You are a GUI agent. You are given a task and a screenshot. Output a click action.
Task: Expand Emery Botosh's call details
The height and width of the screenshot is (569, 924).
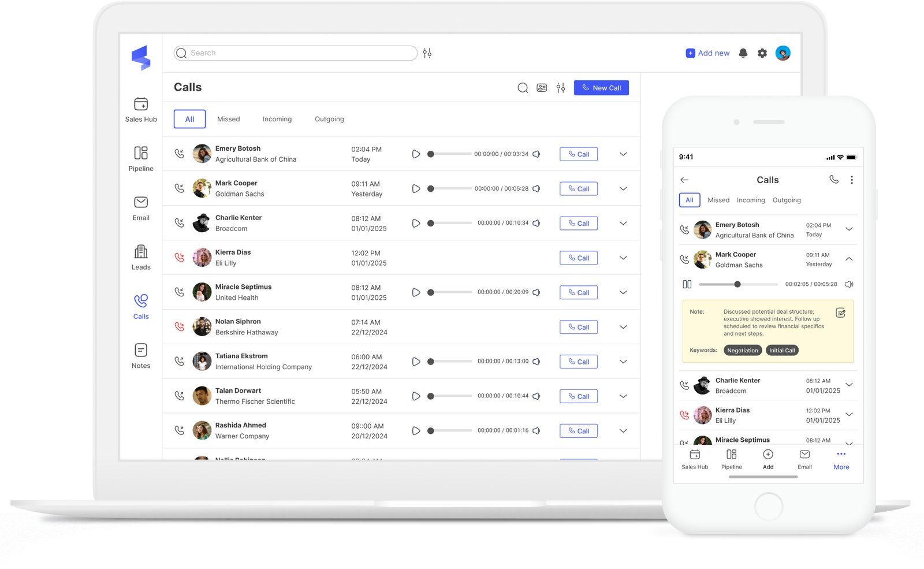tap(623, 154)
